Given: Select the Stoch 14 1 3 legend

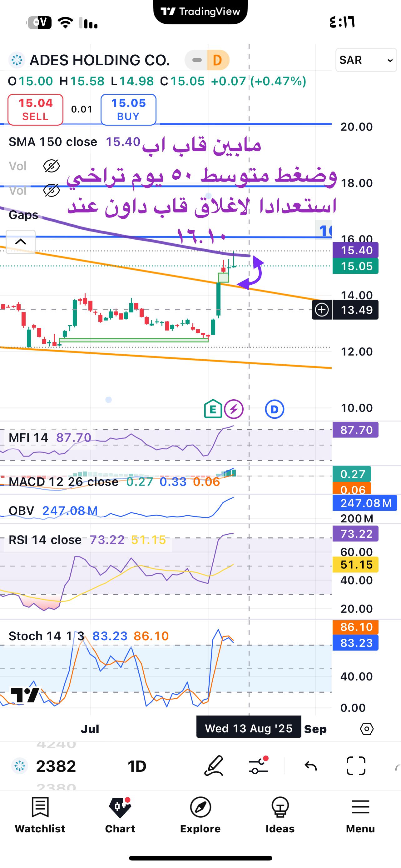Looking at the screenshot, I should click(x=47, y=636).
